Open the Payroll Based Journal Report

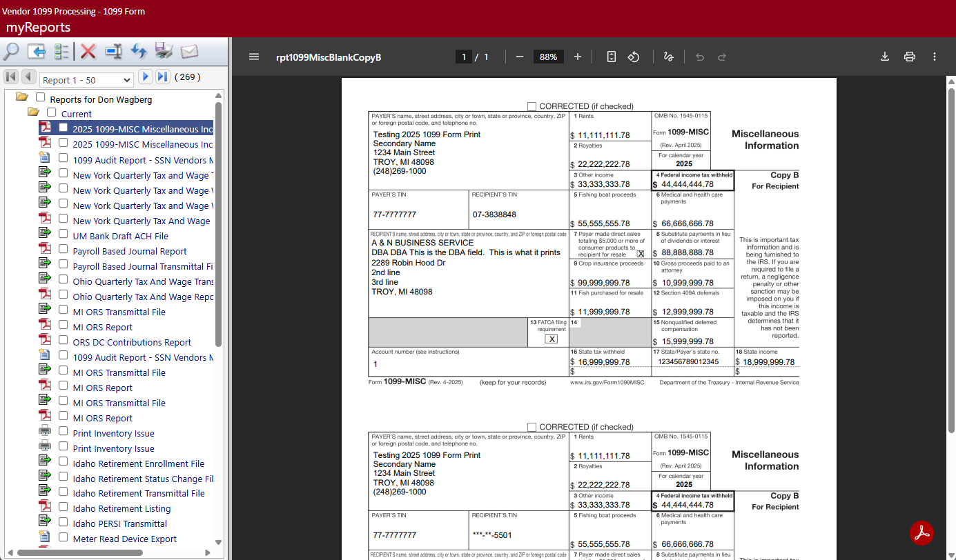click(x=130, y=251)
